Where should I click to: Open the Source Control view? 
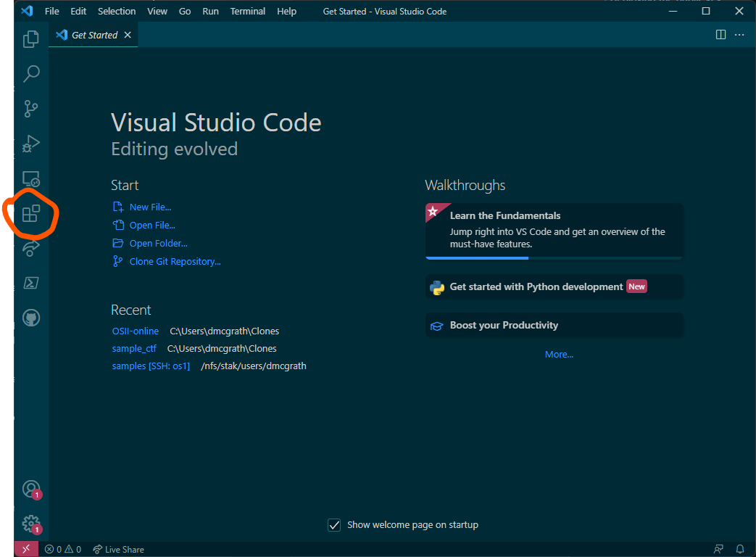(31, 109)
